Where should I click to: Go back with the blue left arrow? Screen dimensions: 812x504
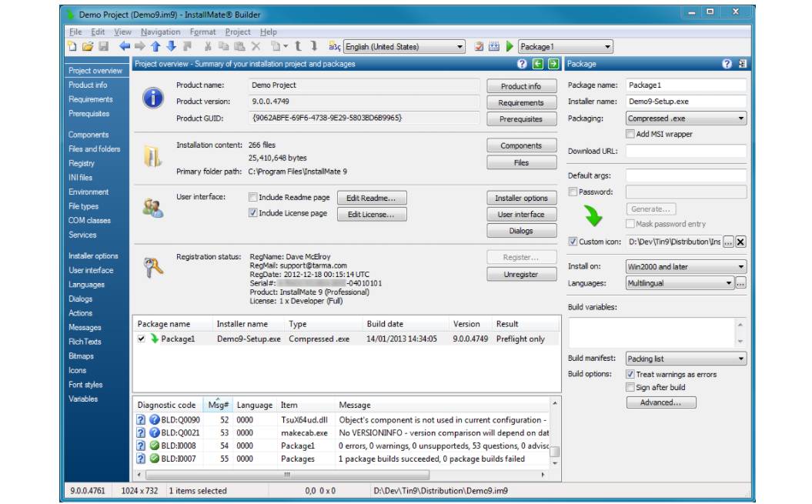[x=124, y=47]
